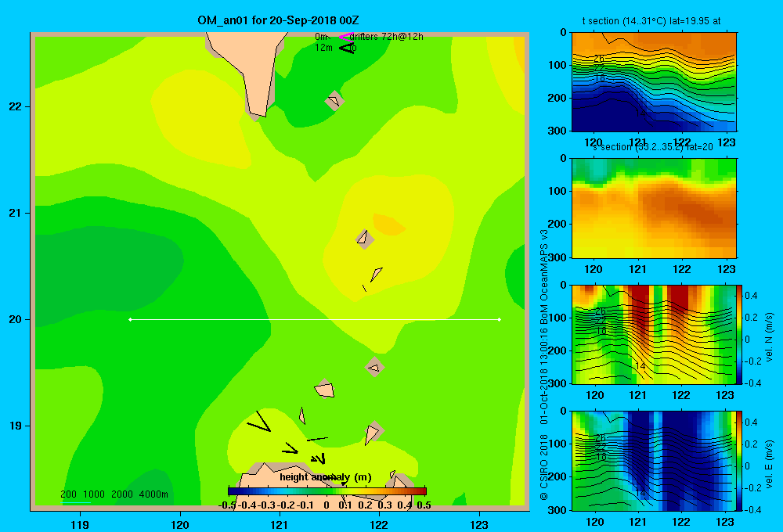Click the 'vel. N (m/s)' axis label
783x532 pixels.
(769, 337)
